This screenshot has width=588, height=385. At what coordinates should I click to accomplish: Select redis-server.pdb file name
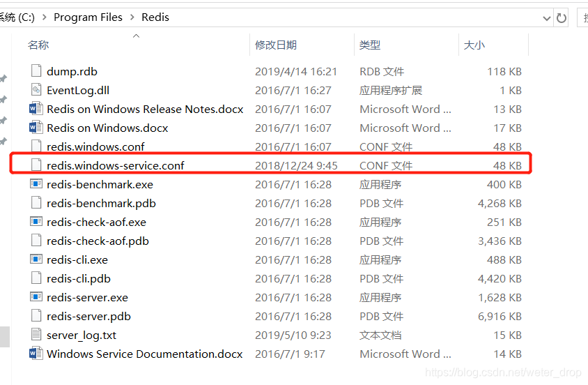pyautogui.click(x=88, y=316)
